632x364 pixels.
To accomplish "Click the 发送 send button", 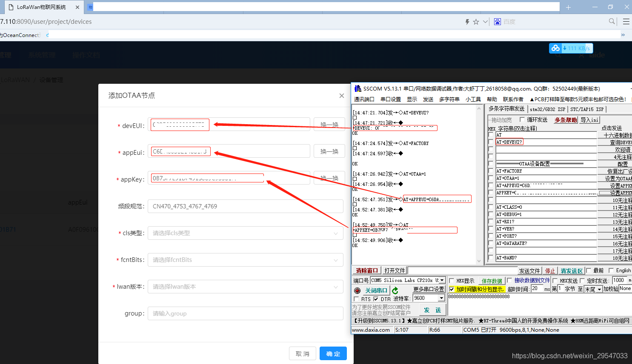I will (432, 310).
